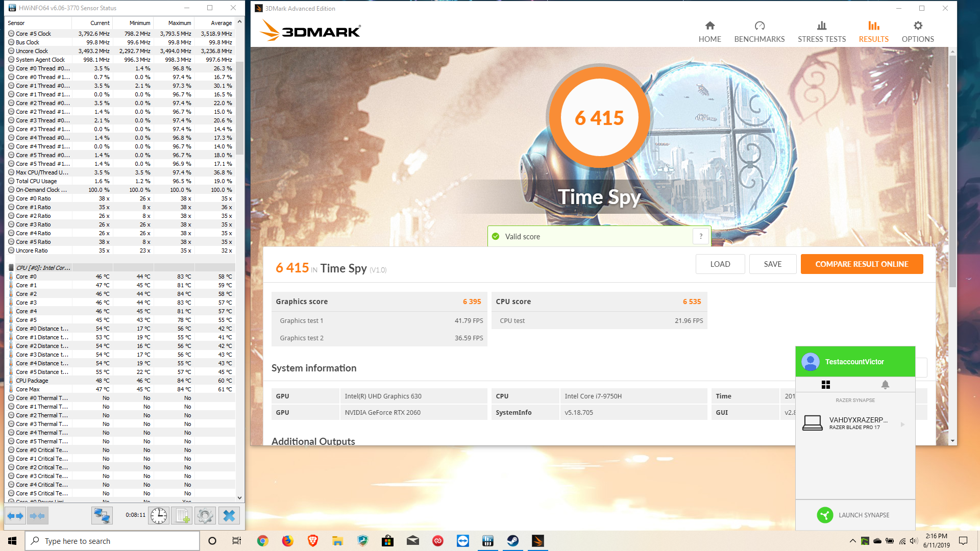
Task: Select the Bus Clock sensor row
Action: click(120, 42)
